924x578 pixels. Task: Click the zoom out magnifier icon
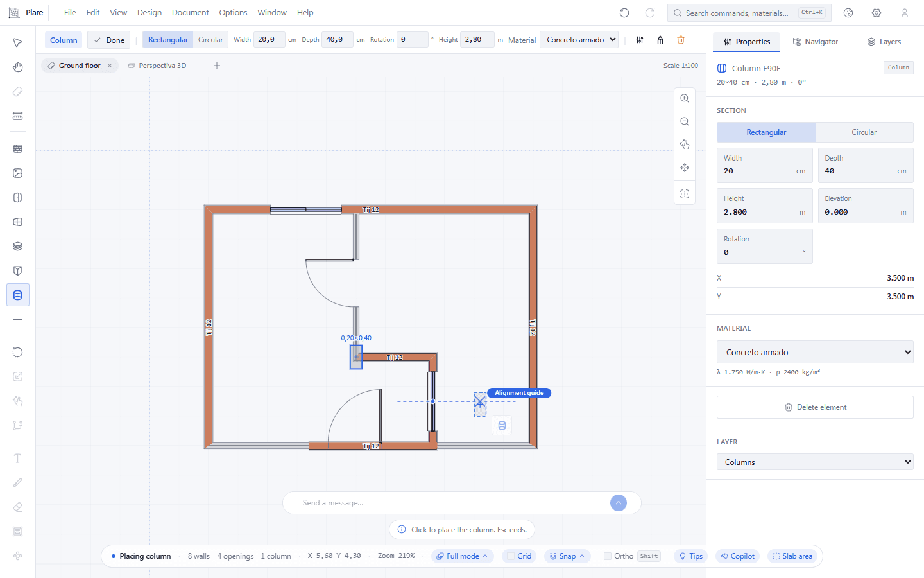point(685,121)
